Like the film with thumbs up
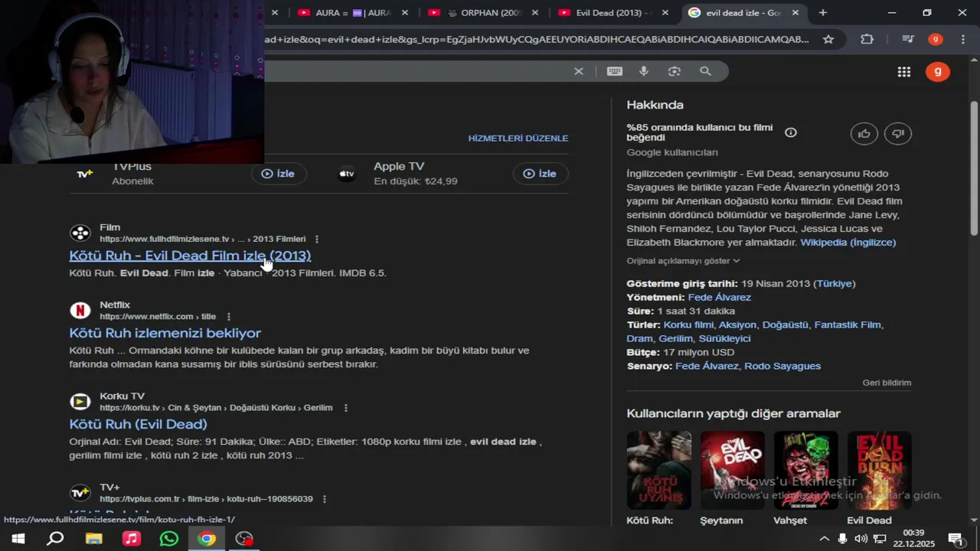Image resolution: width=980 pixels, height=551 pixels. coord(864,133)
